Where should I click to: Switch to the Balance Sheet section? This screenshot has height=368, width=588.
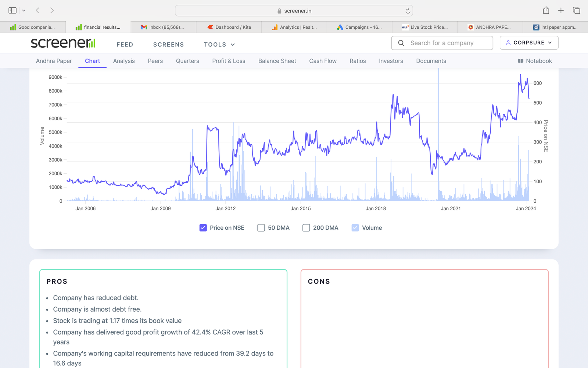277,61
